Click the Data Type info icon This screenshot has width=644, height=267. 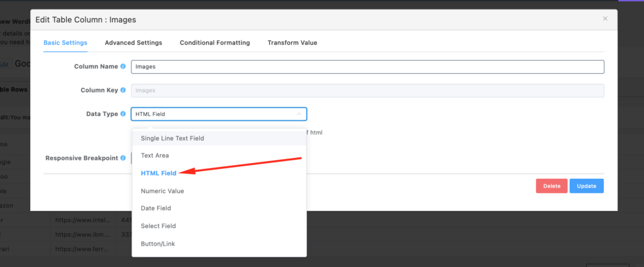(x=123, y=114)
